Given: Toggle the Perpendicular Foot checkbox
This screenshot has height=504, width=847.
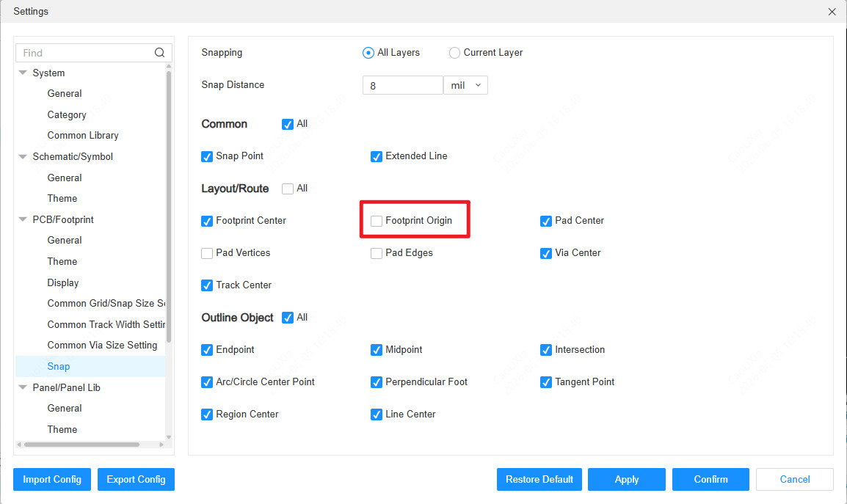Looking at the screenshot, I should coord(377,382).
